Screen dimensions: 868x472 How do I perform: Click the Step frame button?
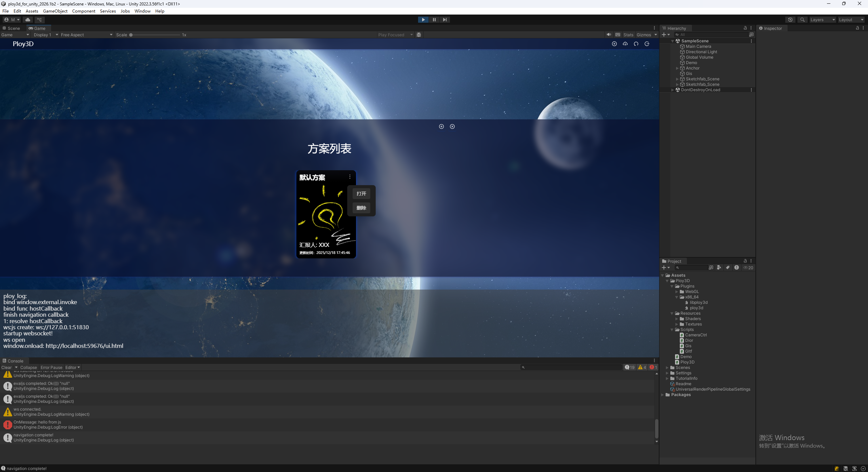[x=445, y=20]
